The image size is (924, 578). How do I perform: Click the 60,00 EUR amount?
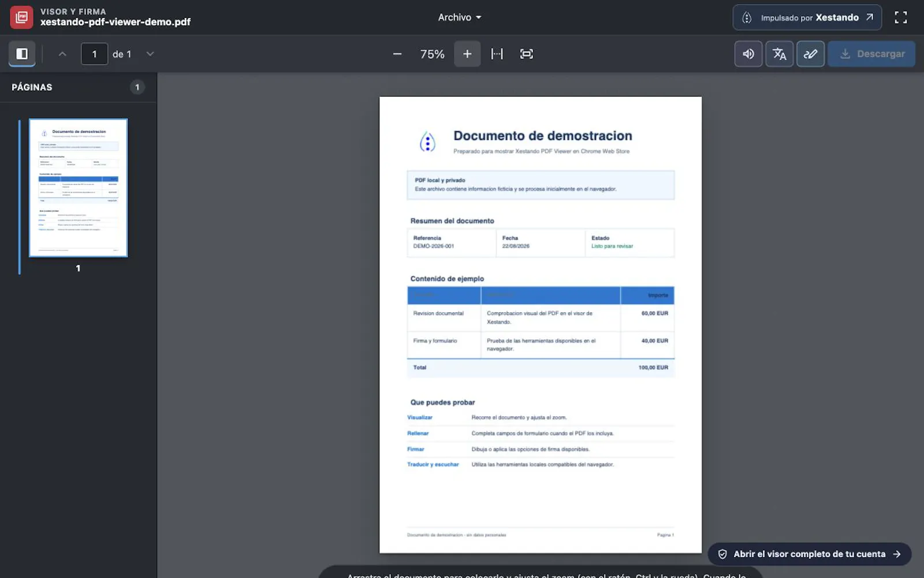(x=654, y=313)
